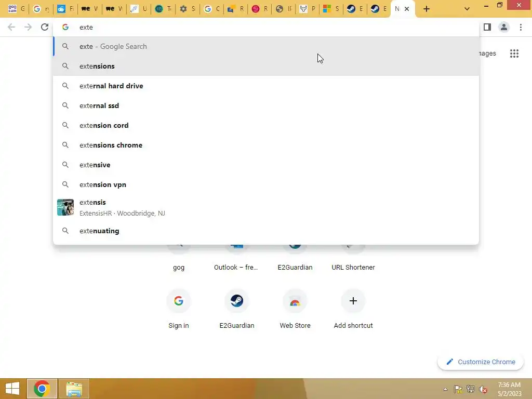Open the tab search dropdown chevron
Image resolution: width=532 pixels, height=399 pixels.
click(467, 9)
